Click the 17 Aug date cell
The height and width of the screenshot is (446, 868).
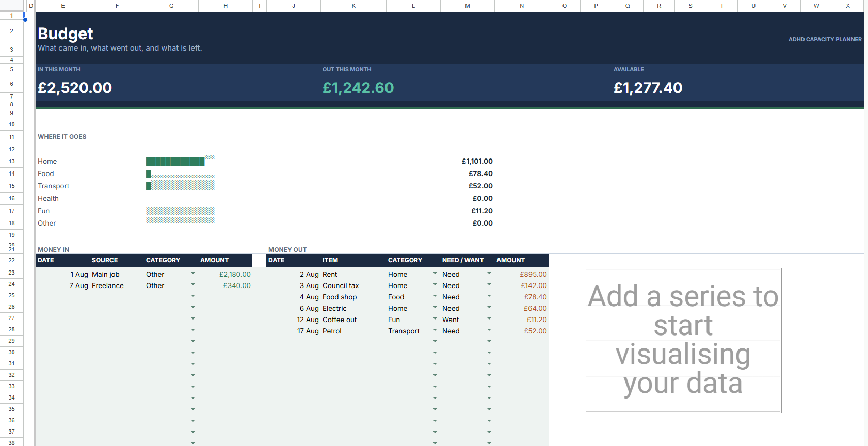[294, 331]
